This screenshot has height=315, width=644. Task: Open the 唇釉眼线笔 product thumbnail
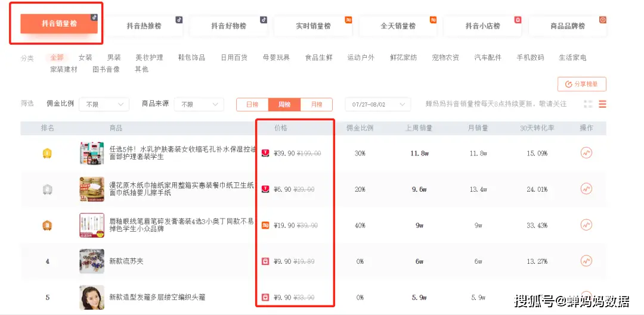[x=92, y=225]
